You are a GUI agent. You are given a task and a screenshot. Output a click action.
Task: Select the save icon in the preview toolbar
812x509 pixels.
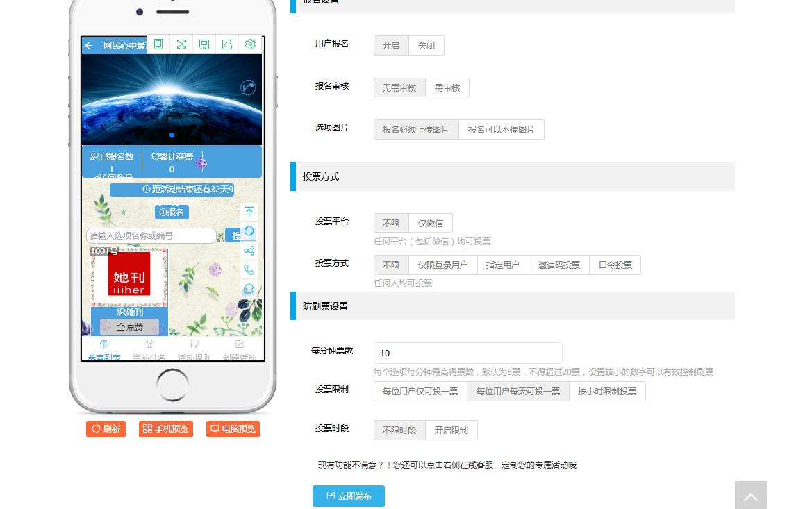(204, 44)
